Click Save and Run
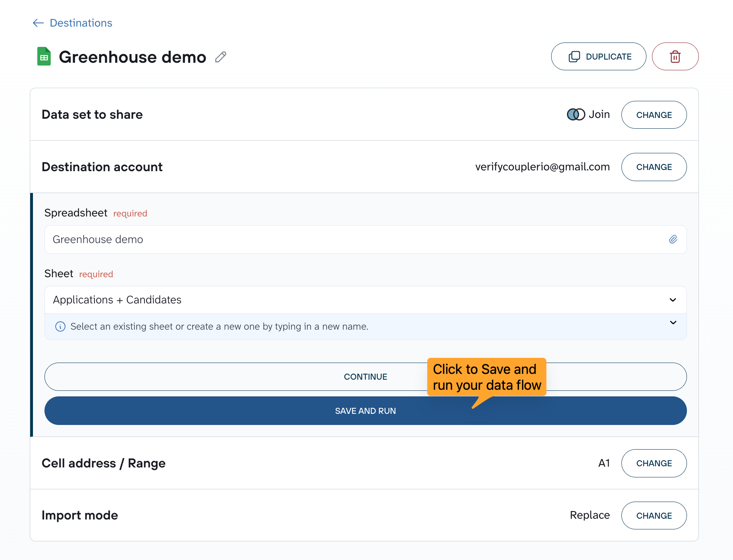 click(365, 411)
